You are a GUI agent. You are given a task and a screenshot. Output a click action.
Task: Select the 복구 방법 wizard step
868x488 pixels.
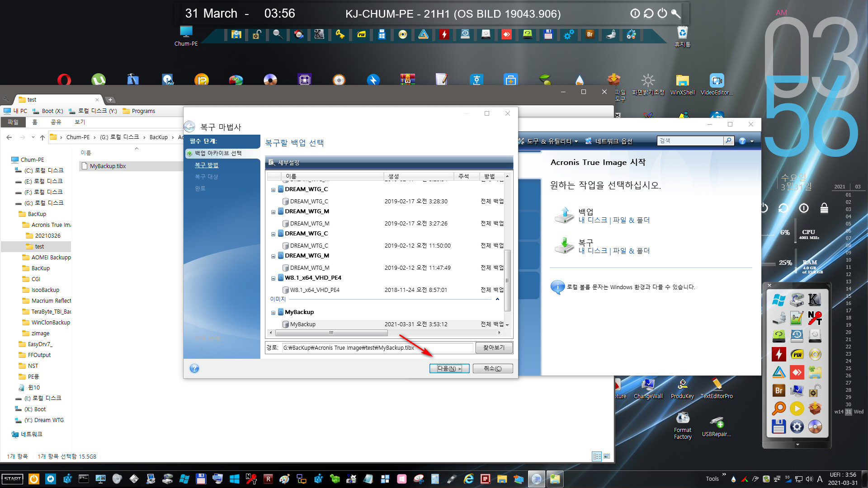pyautogui.click(x=207, y=165)
